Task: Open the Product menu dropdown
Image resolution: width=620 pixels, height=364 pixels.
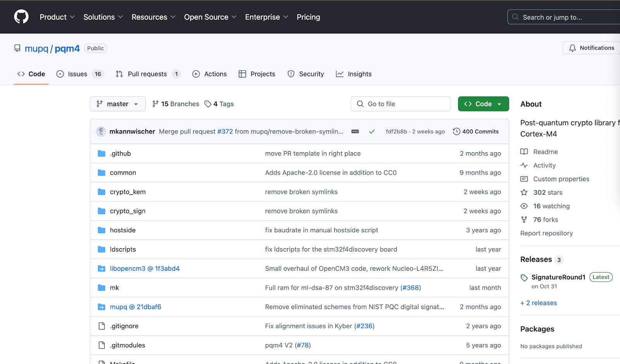Action: [57, 17]
